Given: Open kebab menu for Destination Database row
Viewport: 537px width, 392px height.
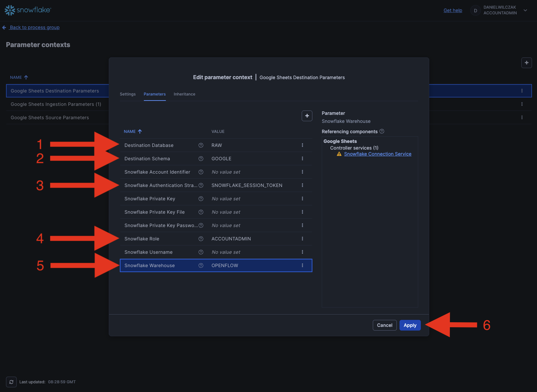Looking at the screenshot, I should 302,145.
